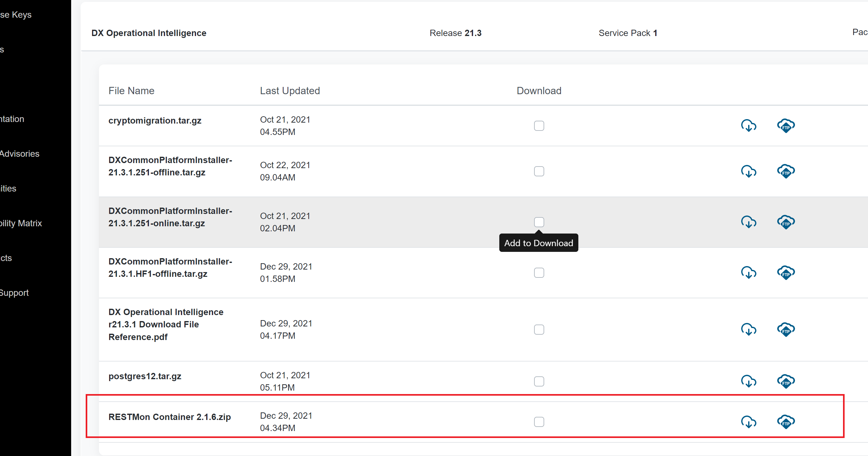Click HTTP download icon for cryptomigration.tar.gz
Image resolution: width=868 pixels, height=456 pixels.
748,126
